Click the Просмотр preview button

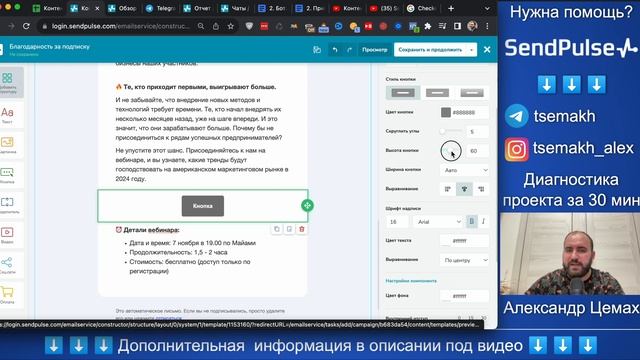tap(374, 50)
